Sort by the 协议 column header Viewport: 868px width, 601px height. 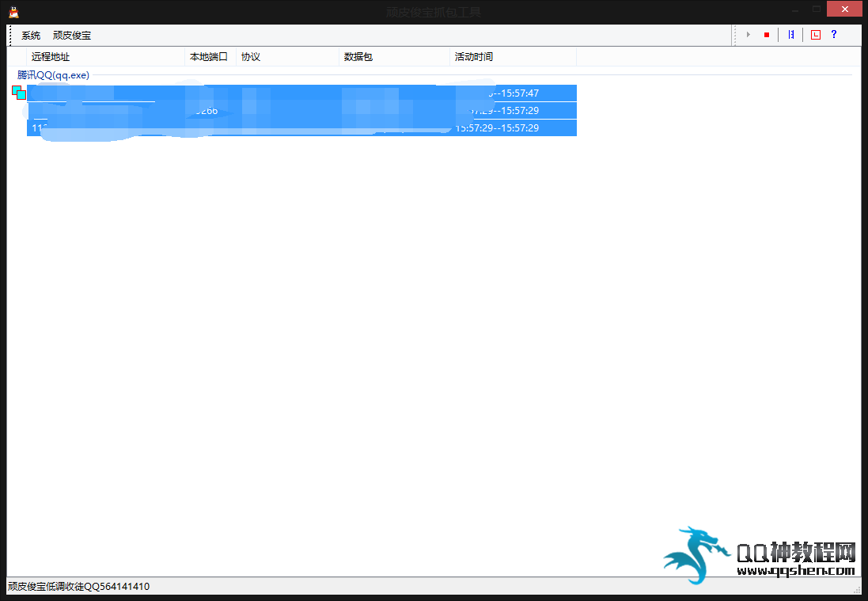287,56
